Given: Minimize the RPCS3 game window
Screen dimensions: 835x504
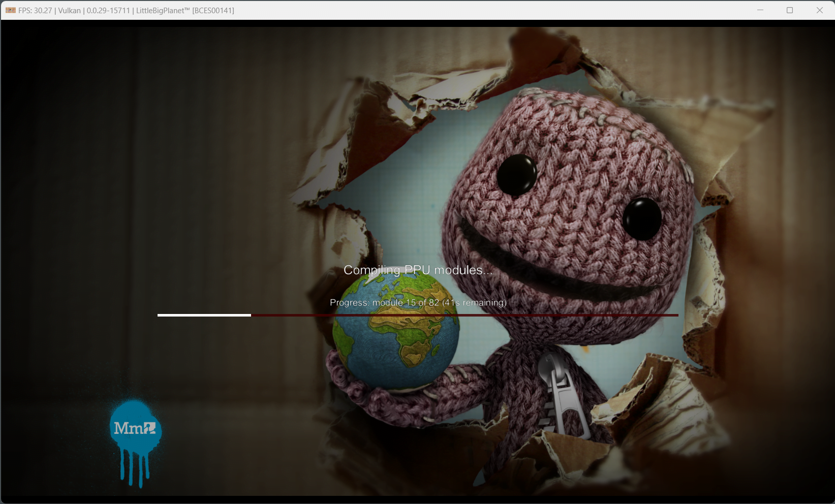Looking at the screenshot, I should tap(760, 10).
